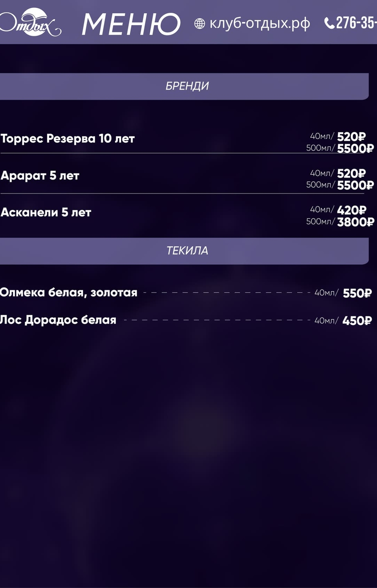Screen dimensions: 377x588
Task: Click the 276-35 phone number
Action: coord(356,23)
